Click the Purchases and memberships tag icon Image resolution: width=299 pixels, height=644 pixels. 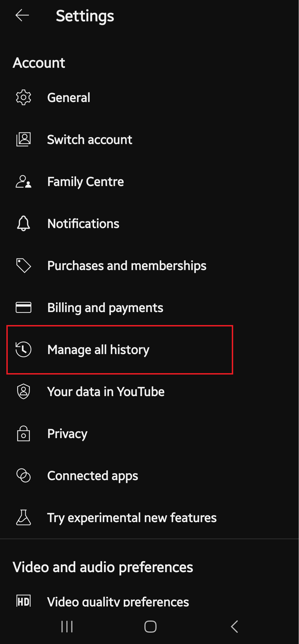point(24,266)
